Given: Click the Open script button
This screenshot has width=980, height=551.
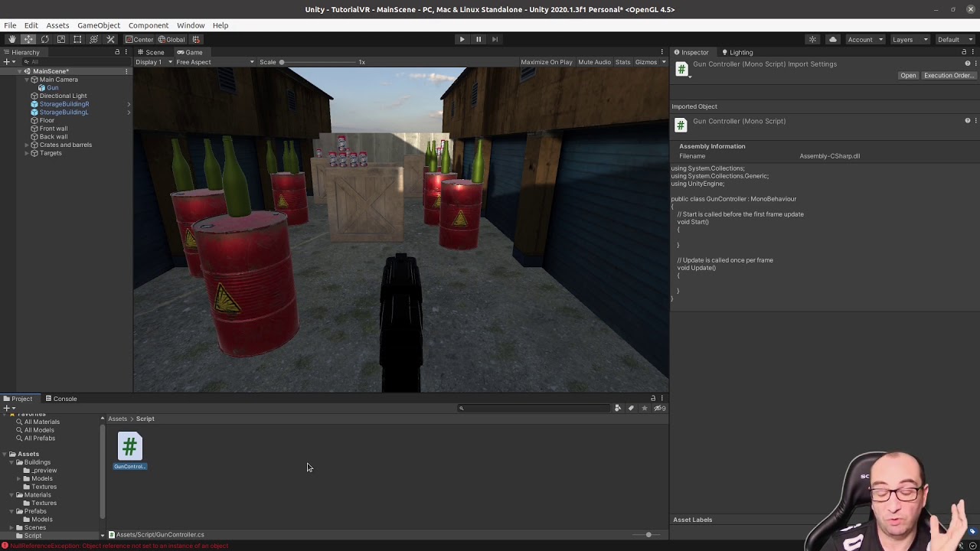Looking at the screenshot, I should point(908,76).
